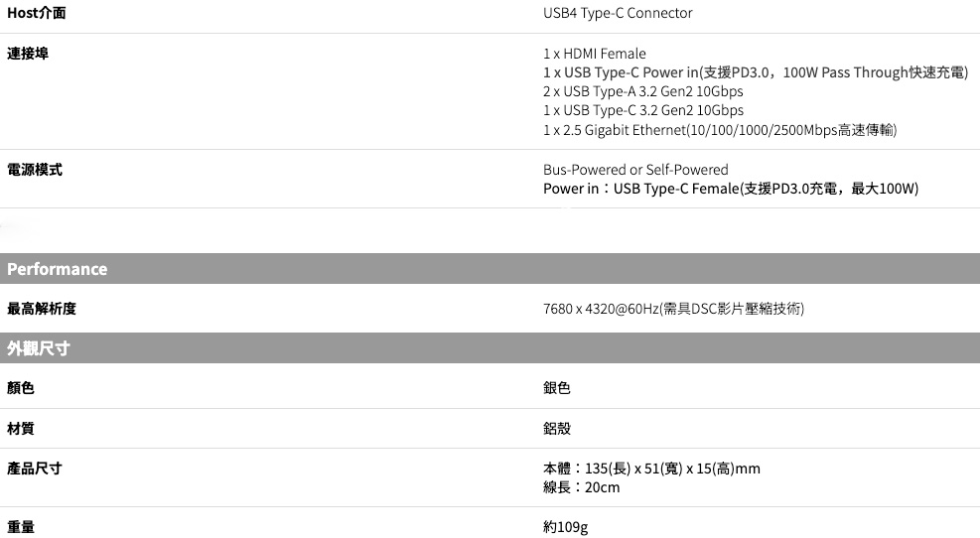Click the 電源模式 row label
Viewport: 980px width, 538px height.
[34, 170]
